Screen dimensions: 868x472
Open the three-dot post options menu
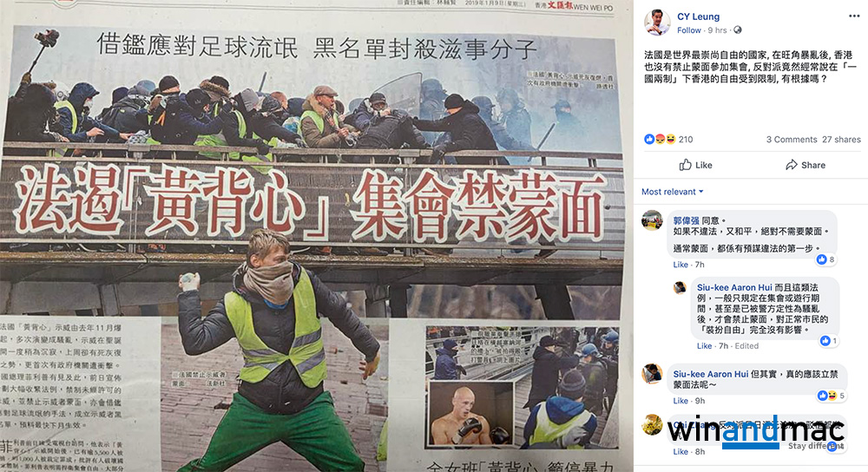point(854,16)
